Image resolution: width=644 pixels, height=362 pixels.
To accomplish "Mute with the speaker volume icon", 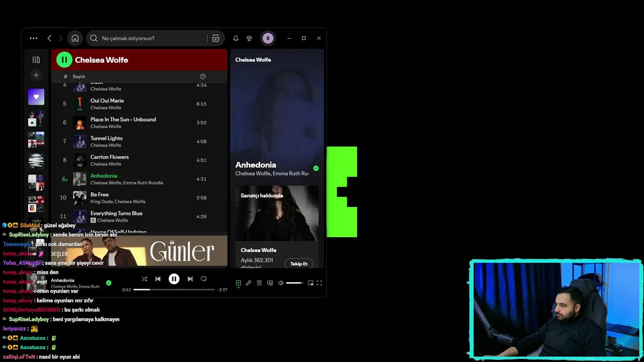I will coord(281,283).
